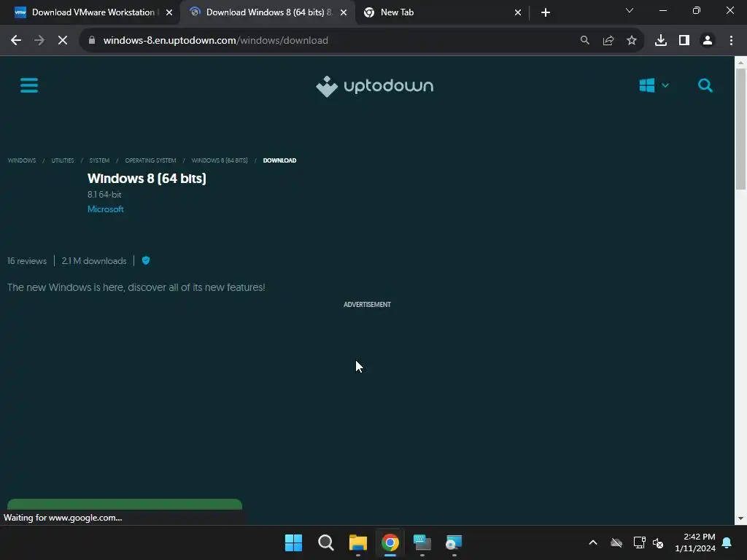Image resolution: width=747 pixels, height=560 pixels.
Task: View site information lock icon
Action: [x=93, y=41]
